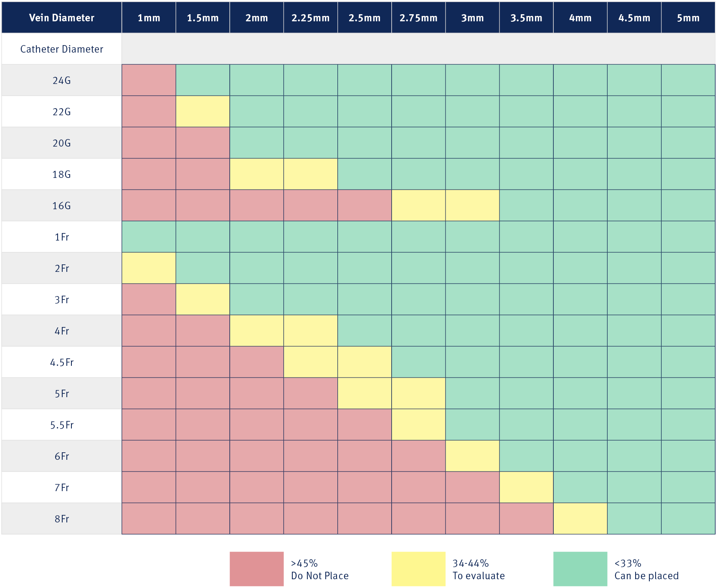Screen dimensions: 717x588
Task: Click the yellow 'To evaluate' legend swatch
Action: [x=418, y=569]
